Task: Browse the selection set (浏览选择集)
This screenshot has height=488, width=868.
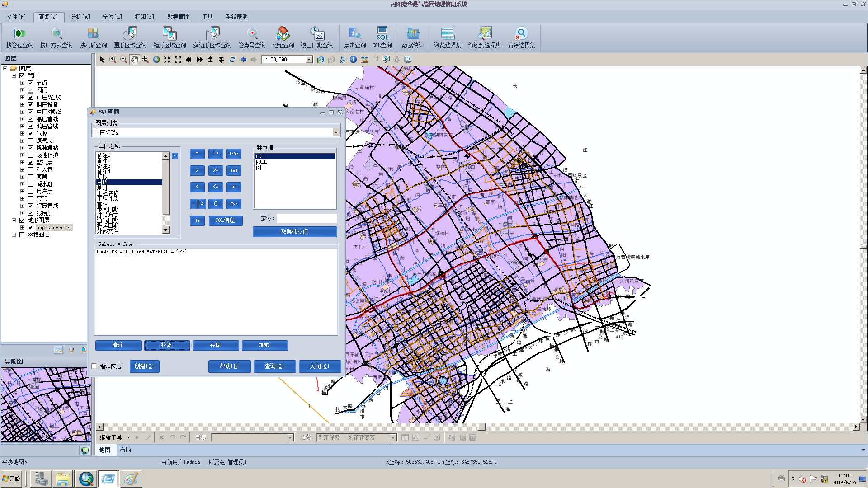Action: point(448,38)
